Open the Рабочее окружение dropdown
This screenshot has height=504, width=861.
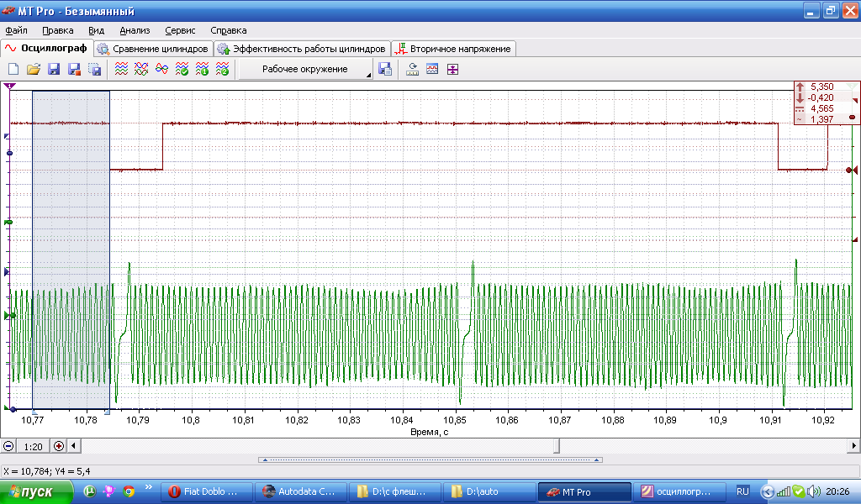[306, 69]
